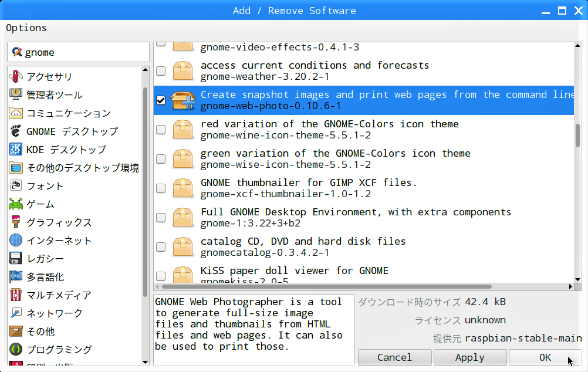
Task: Click the package list left scroll arrow
Action: pos(157,286)
